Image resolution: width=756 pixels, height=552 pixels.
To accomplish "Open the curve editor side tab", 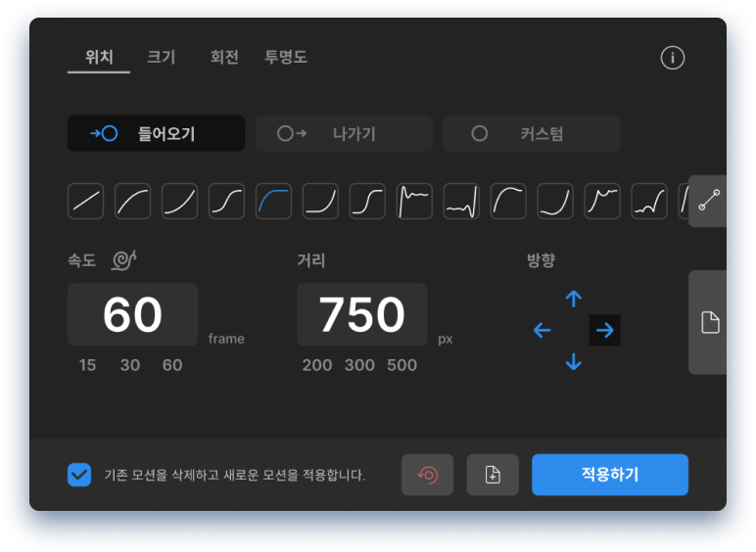I will (708, 201).
